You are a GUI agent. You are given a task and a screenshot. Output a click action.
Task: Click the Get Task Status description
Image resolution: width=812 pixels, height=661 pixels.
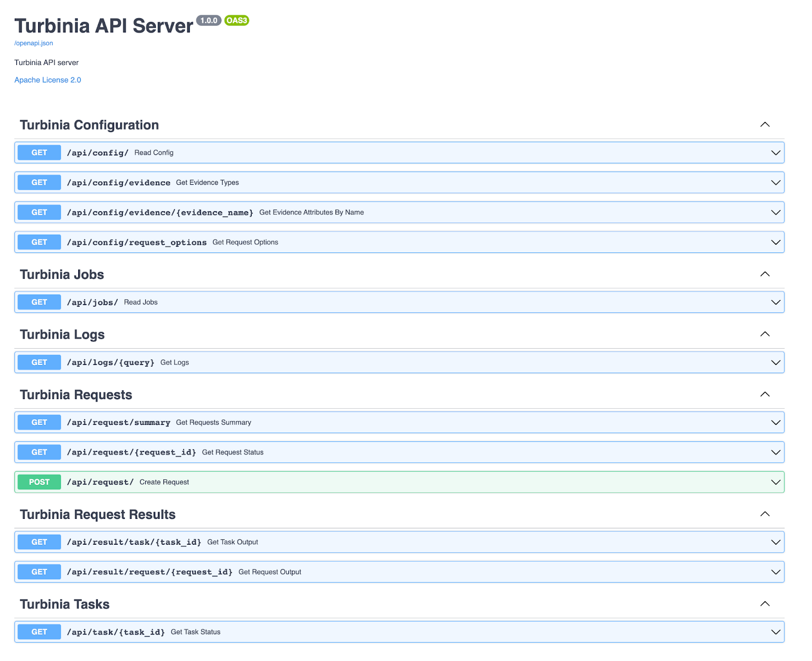tap(196, 632)
